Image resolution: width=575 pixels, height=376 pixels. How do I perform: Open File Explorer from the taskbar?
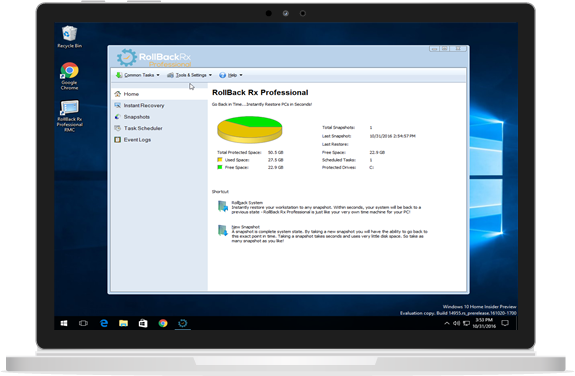click(124, 323)
